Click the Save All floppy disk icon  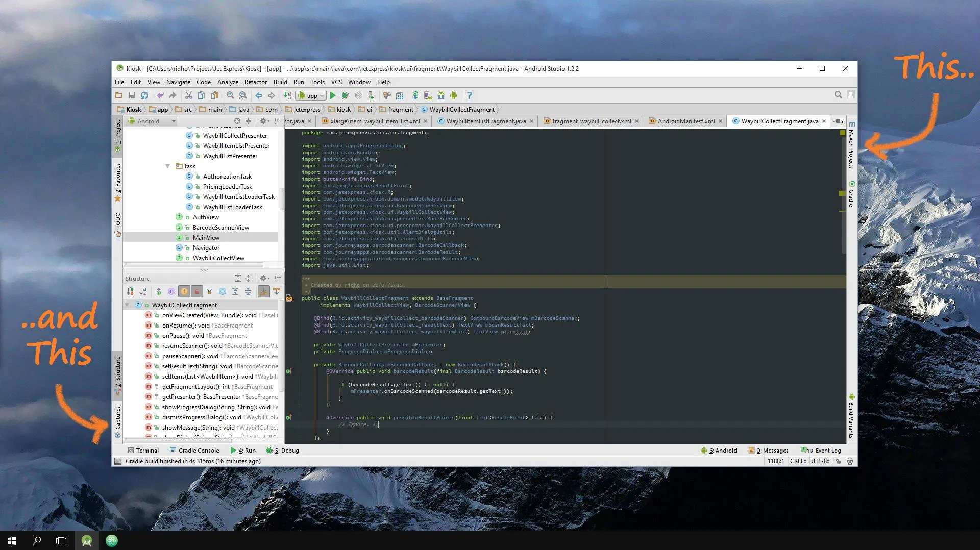coord(132,95)
